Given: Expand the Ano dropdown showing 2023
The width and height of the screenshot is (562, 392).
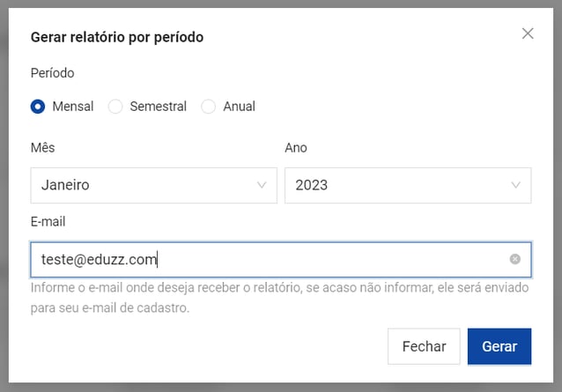Looking at the screenshot, I should pos(407,185).
